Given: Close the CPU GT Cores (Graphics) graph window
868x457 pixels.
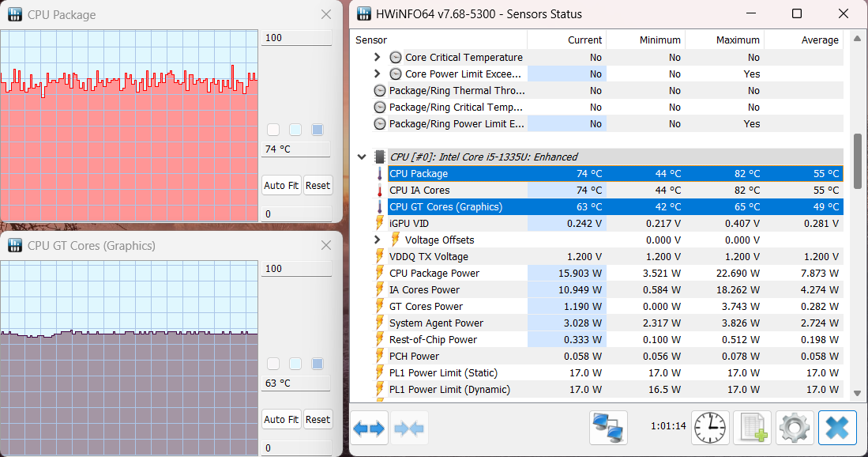Looking at the screenshot, I should click(326, 245).
